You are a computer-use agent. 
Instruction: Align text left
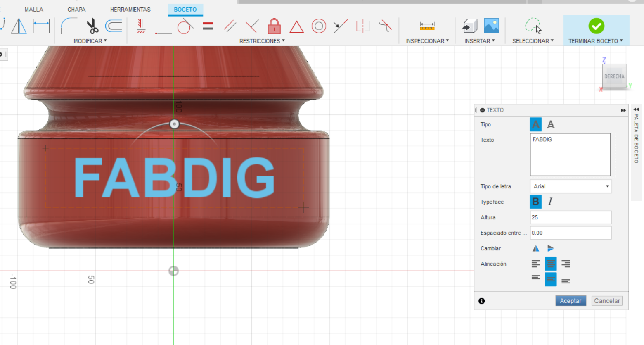[536, 264]
